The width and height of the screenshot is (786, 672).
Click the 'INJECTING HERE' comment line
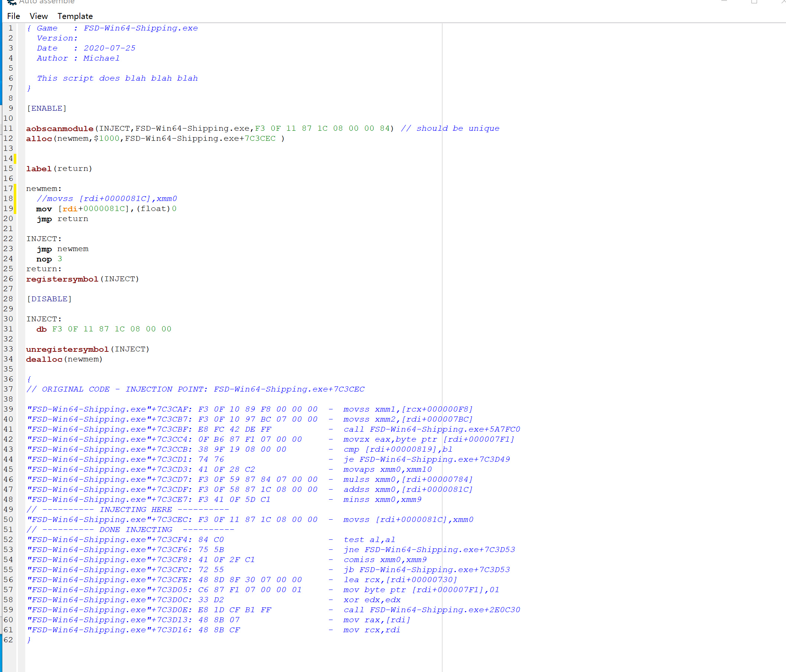136,510
